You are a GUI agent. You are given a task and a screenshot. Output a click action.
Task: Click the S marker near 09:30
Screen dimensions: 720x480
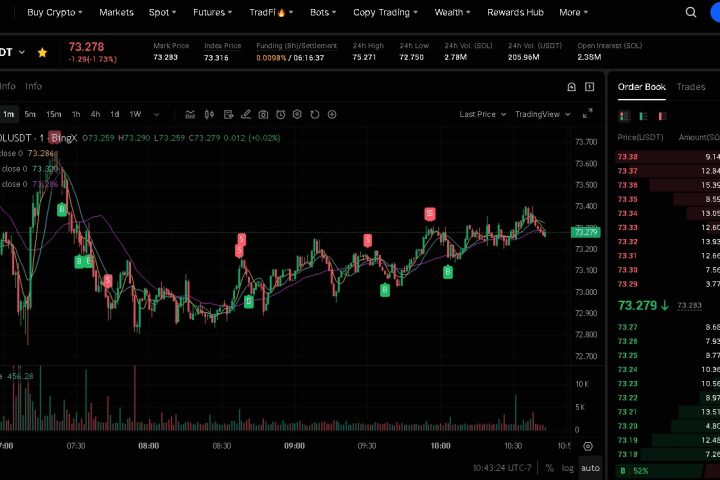[367, 240]
